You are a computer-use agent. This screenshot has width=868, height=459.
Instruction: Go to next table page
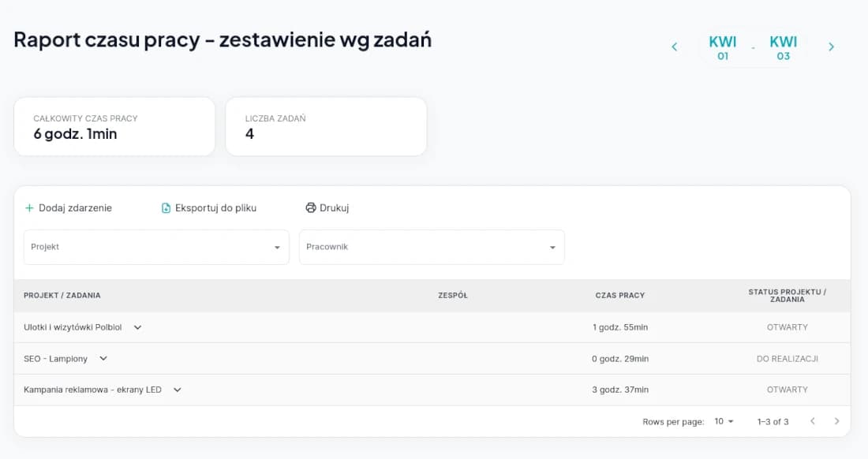point(836,421)
